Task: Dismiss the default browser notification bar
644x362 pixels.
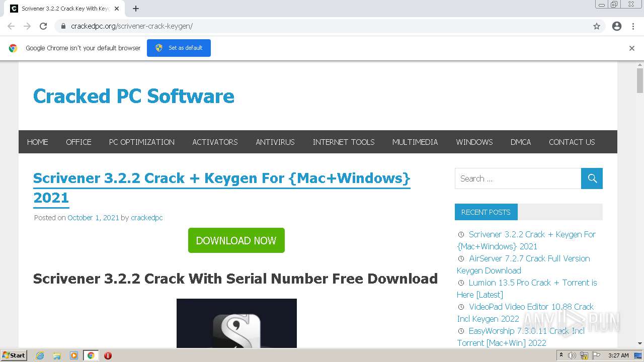Action: coord(632,48)
